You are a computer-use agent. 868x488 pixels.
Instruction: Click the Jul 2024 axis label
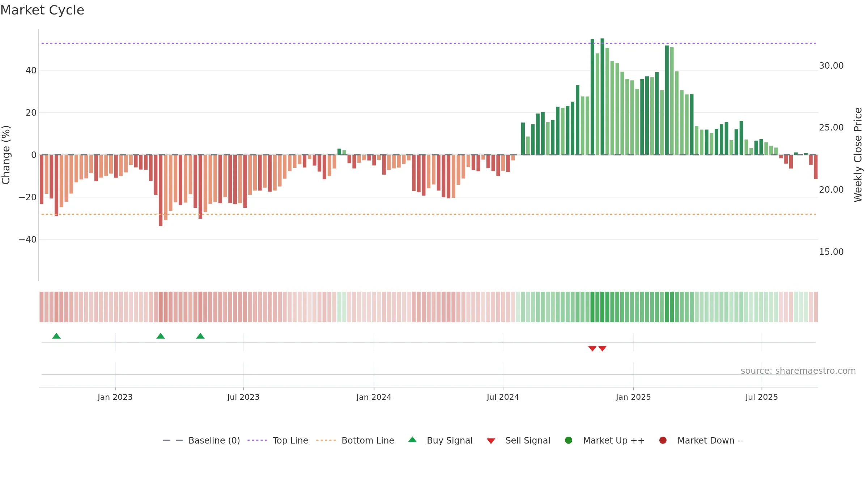[503, 397]
